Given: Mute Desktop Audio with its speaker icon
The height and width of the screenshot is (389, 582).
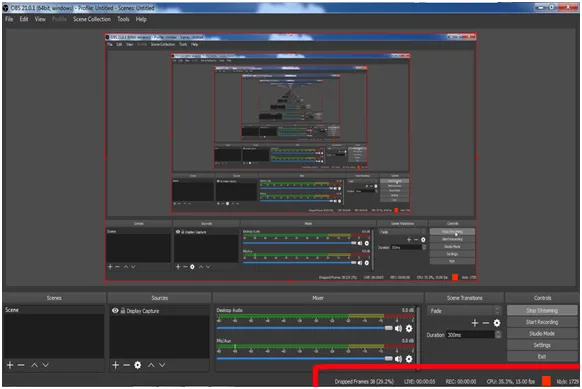Looking at the screenshot, I should click(398, 328).
